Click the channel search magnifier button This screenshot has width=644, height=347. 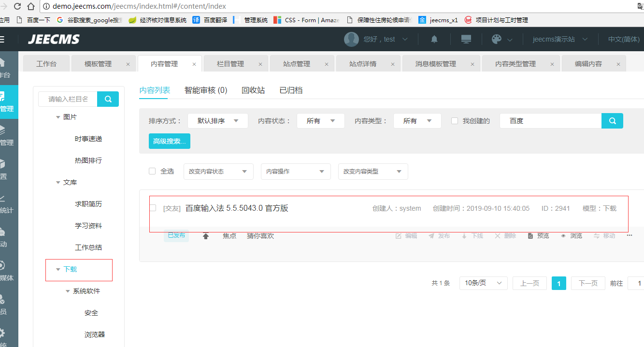[x=108, y=99]
